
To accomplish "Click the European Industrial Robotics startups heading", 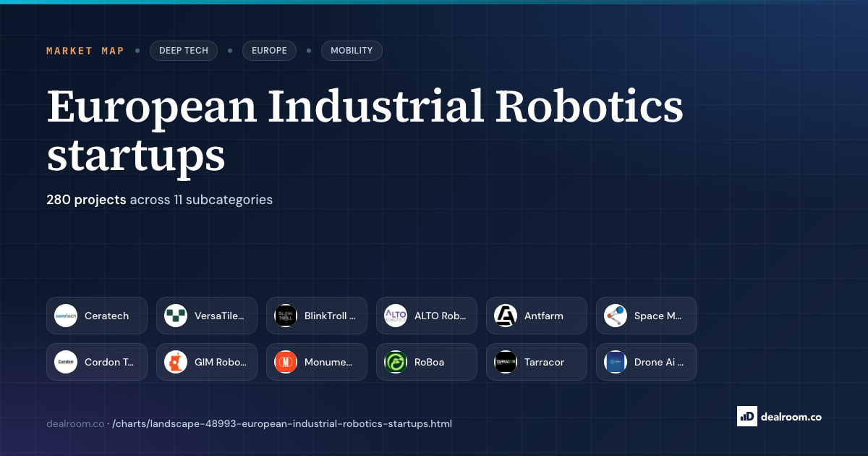I will point(365,130).
